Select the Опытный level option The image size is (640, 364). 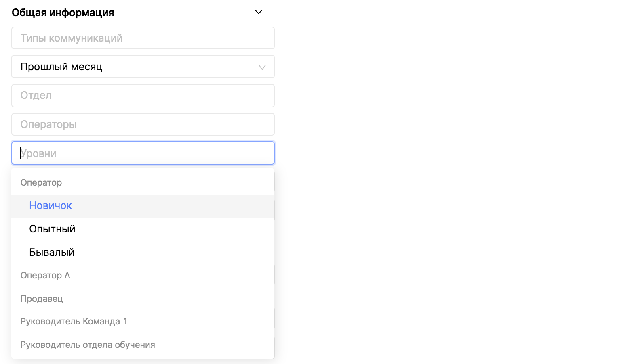coord(52,229)
